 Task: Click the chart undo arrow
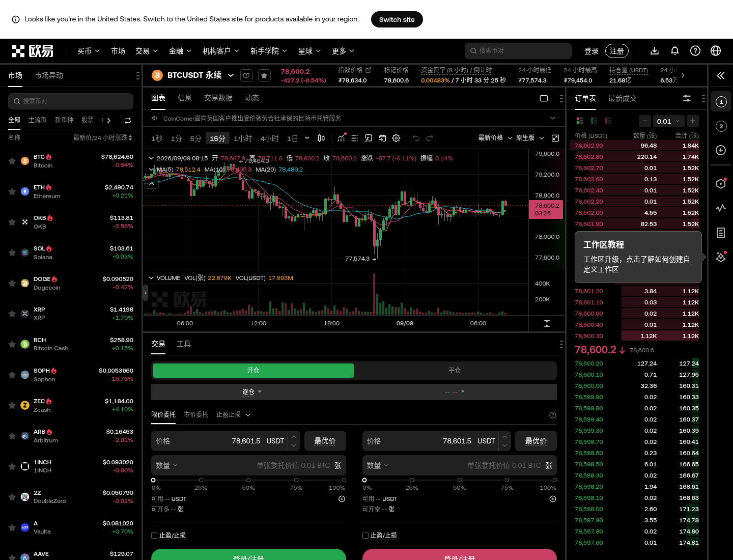pos(416,138)
